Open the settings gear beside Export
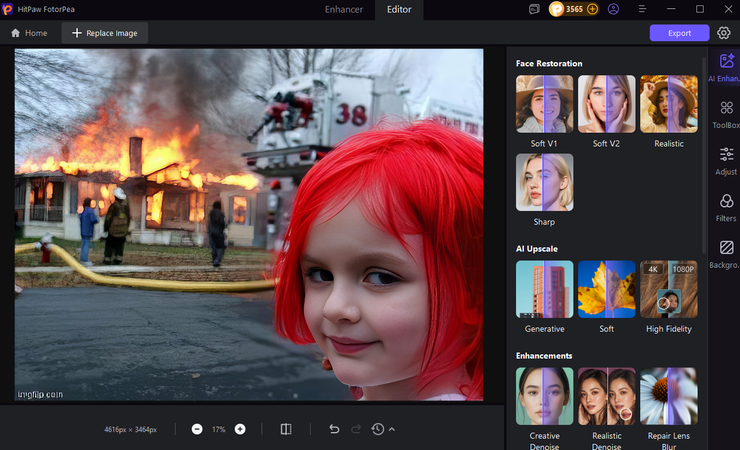 [723, 33]
